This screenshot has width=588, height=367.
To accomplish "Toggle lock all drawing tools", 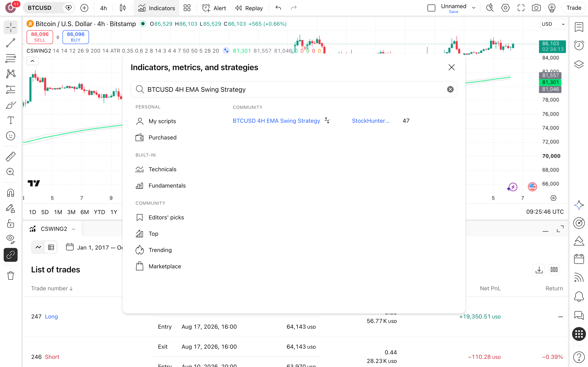I will click(10, 223).
